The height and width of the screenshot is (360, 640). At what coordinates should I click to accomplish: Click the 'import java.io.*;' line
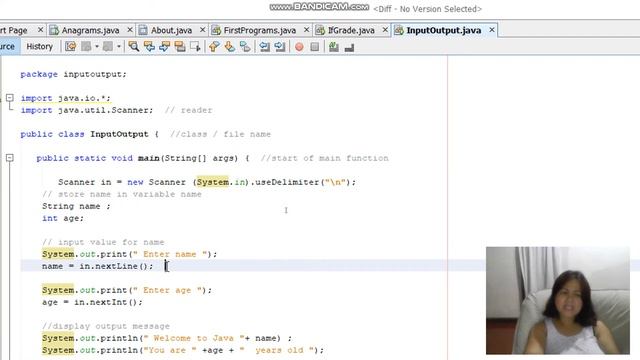click(66, 98)
